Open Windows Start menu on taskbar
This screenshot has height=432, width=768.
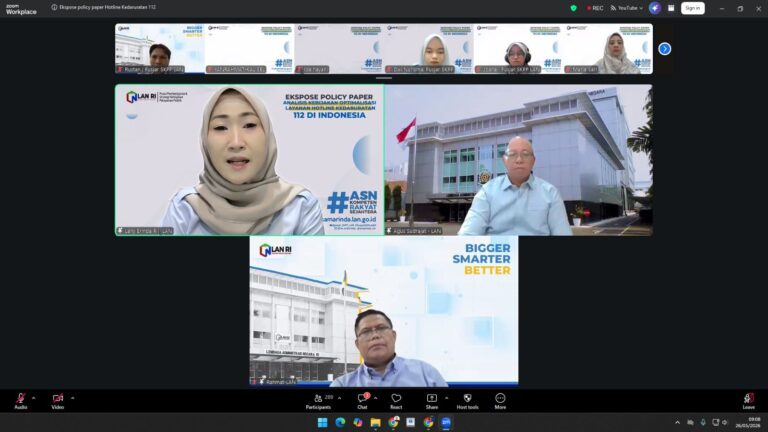(322, 422)
